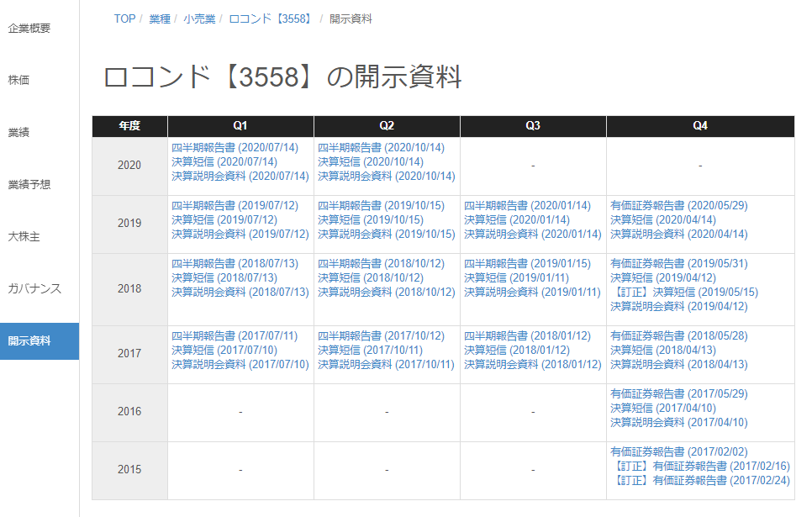View 決算短信 (2020/10/14)
This screenshot has height=517, width=812.
[371, 162]
